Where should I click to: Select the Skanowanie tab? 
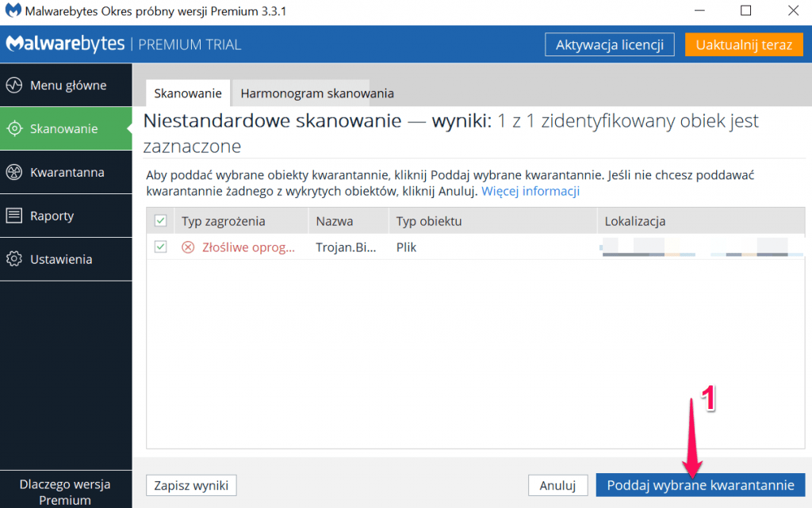pos(188,94)
